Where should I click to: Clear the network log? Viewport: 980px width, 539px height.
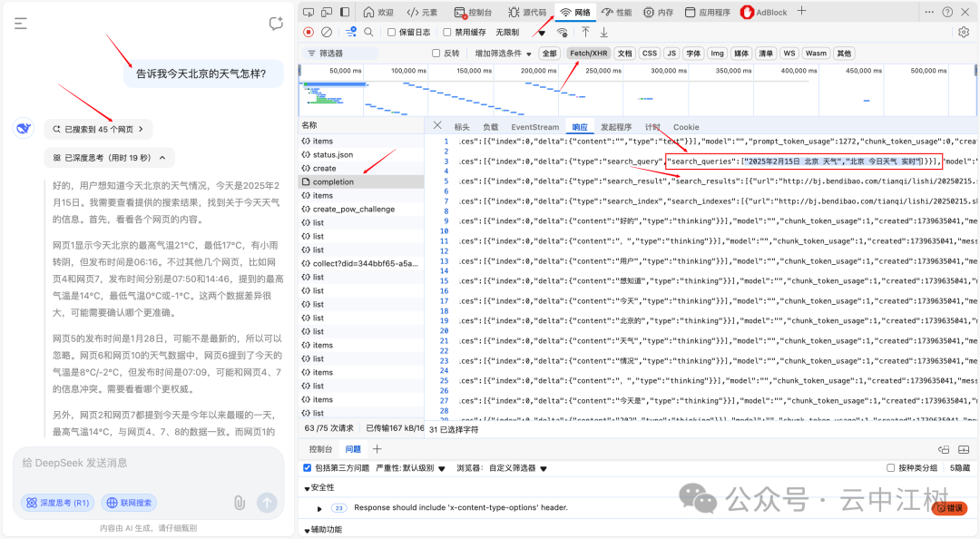click(327, 32)
